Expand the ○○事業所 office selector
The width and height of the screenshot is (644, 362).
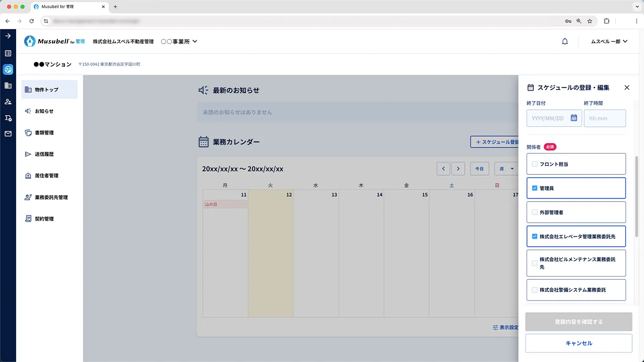pos(179,41)
